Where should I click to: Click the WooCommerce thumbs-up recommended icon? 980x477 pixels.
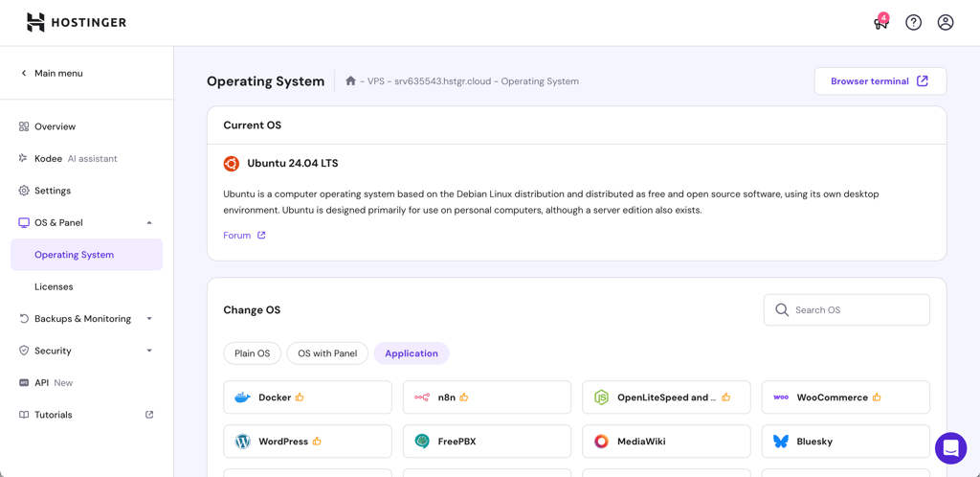[877, 397]
